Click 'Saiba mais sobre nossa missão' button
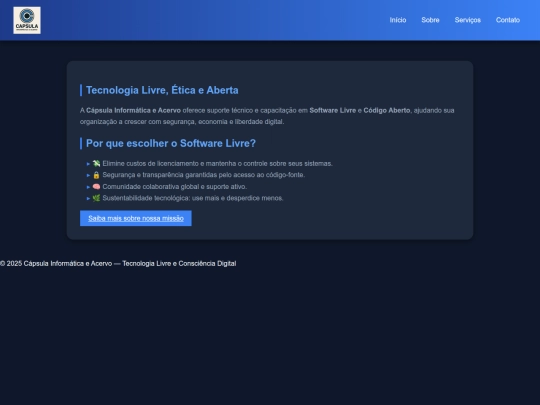This screenshot has width=540, height=405. (136, 218)
